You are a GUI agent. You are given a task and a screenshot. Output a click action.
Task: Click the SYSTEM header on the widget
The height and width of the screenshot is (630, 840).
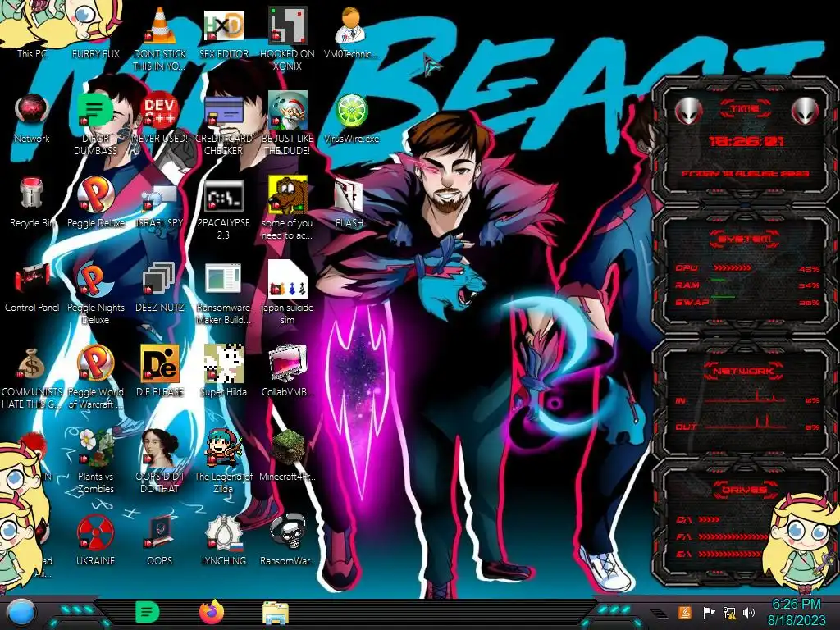pyautogui.click(x=745, y=238)
